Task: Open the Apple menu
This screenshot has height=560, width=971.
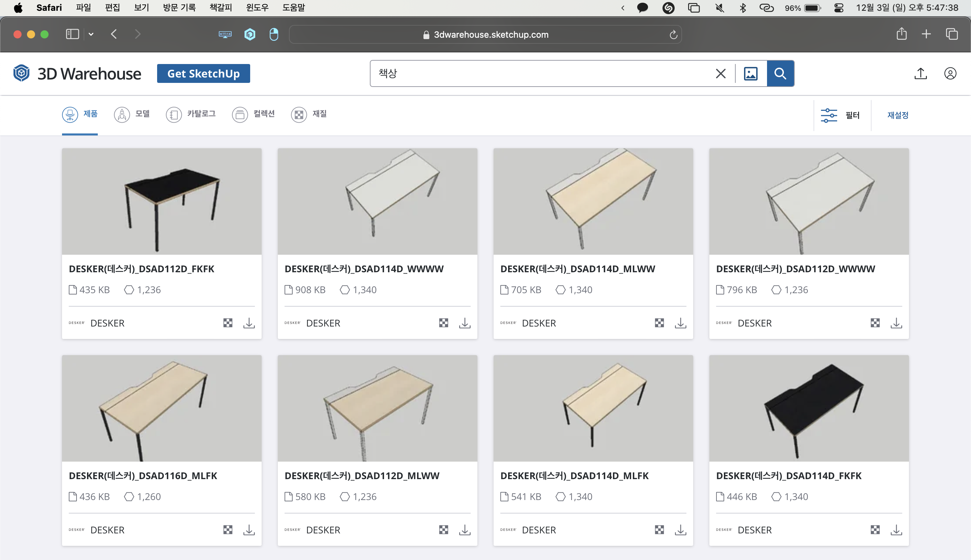Action: (18, 8)
